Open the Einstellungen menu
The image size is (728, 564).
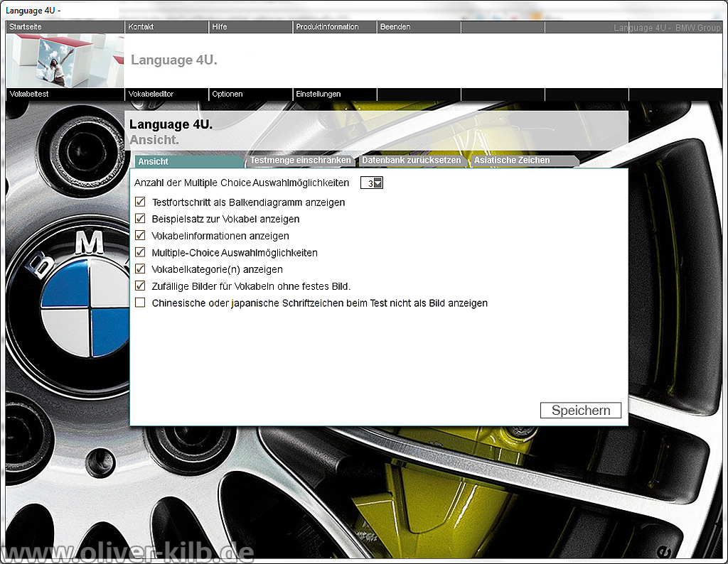pos(335,94)
